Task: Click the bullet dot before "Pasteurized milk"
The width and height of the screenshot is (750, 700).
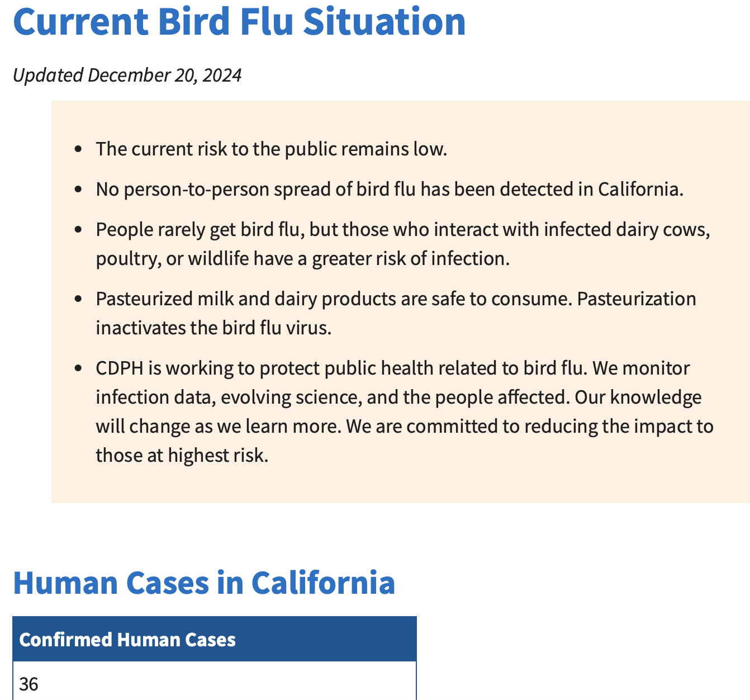Action: point(78,299)
